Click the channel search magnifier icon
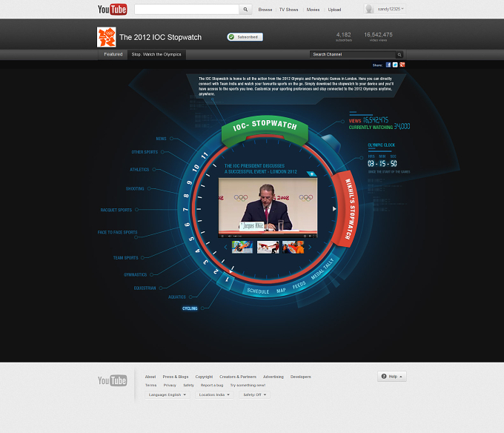This screenshot has width=504, height=433. click(399, 55)
